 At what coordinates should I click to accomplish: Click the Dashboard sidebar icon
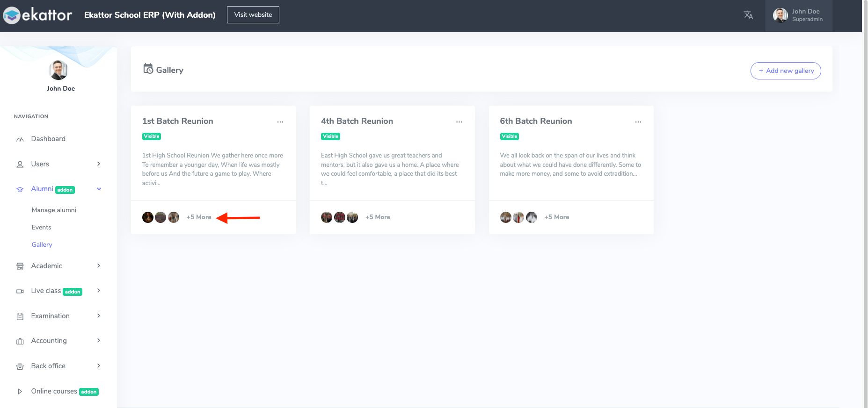pos(20,139)
